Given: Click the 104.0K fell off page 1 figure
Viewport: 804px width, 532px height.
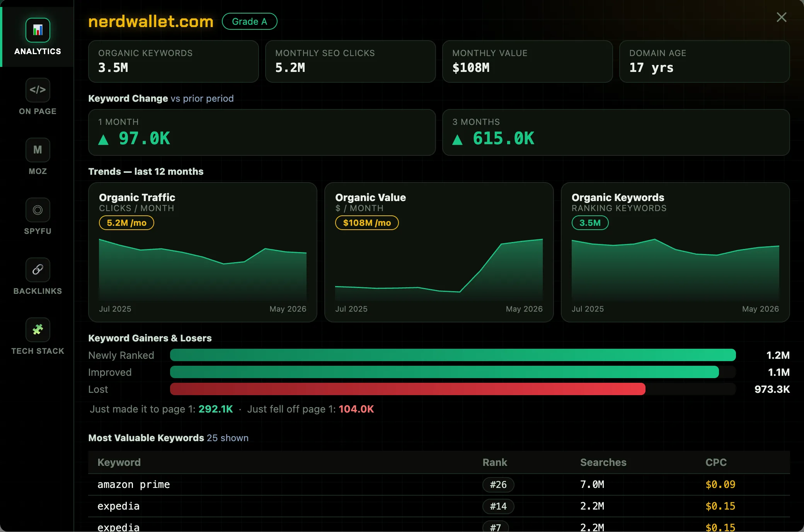Looking at the screenshot, I should click(x=356, y=409).
